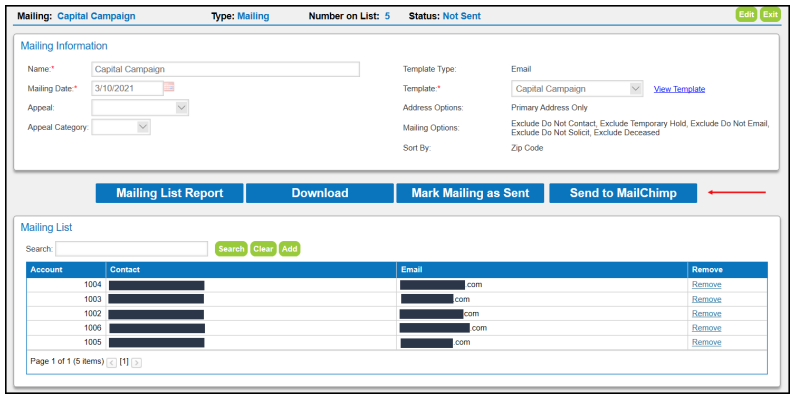Click the green Exit button
The height and width of the screenshot is (399, 796).
click(770, 14)
